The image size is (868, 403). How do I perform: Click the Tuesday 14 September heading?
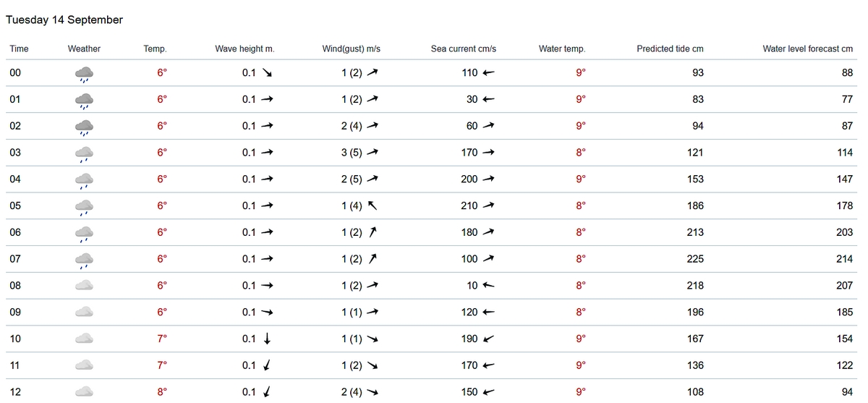point(64,20)
